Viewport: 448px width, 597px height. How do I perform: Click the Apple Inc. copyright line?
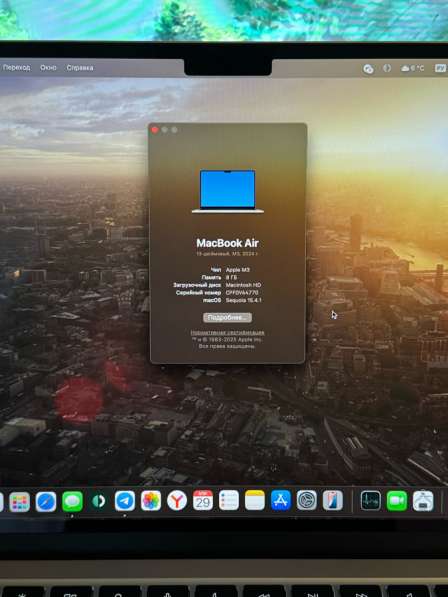point(227,339)
